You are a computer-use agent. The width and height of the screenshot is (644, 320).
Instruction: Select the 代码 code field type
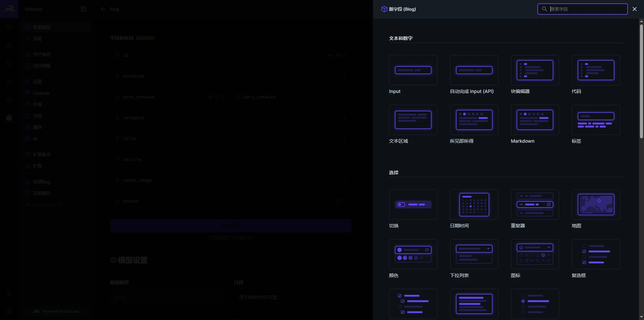pos(596,70)
